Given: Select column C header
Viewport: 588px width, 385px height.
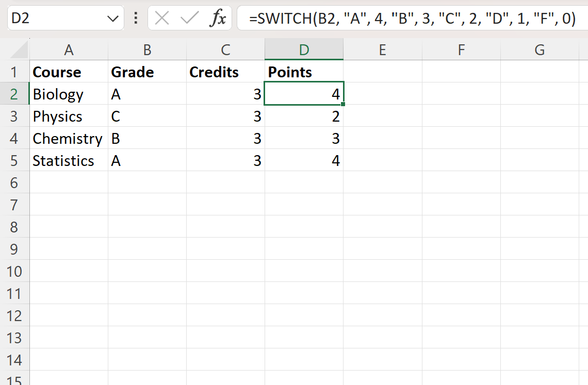Looking at the screenshot, I should pyautogui.click(x=225, y=49).
